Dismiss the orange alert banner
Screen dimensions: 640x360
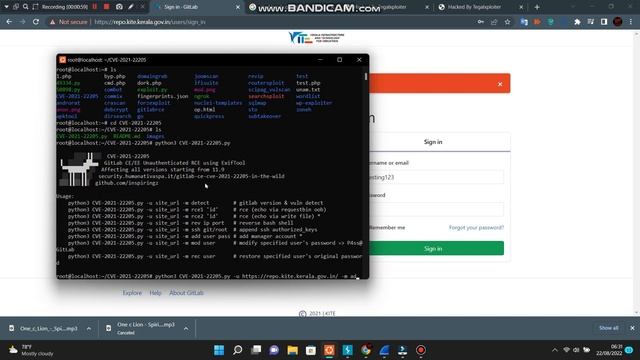point(500,84)
